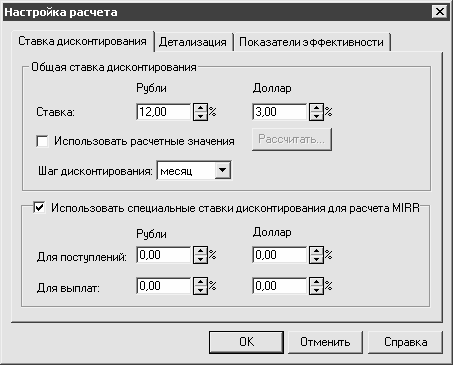453x365 pixels.
Task: Increase the ruble rate in the Для выплат row
Action: (200, 282)
